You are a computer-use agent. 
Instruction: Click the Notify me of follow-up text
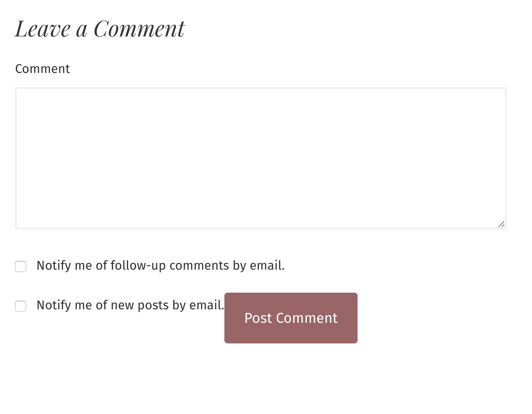click(161, 266)
